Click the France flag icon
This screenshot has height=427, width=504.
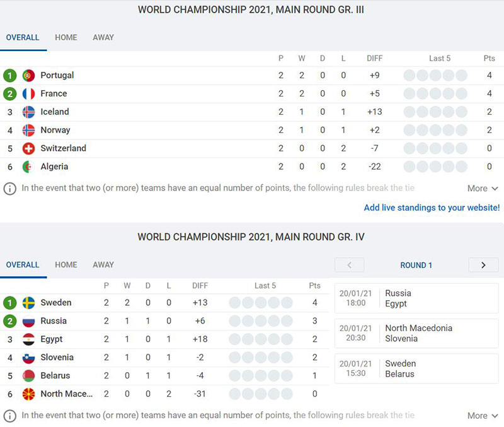(x=28, y=93)
